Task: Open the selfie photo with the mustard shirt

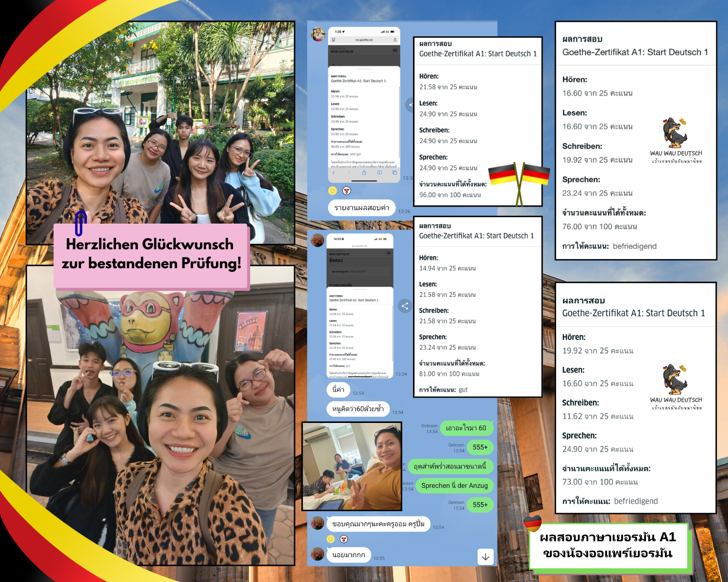Action: click(x=352, y=466)
